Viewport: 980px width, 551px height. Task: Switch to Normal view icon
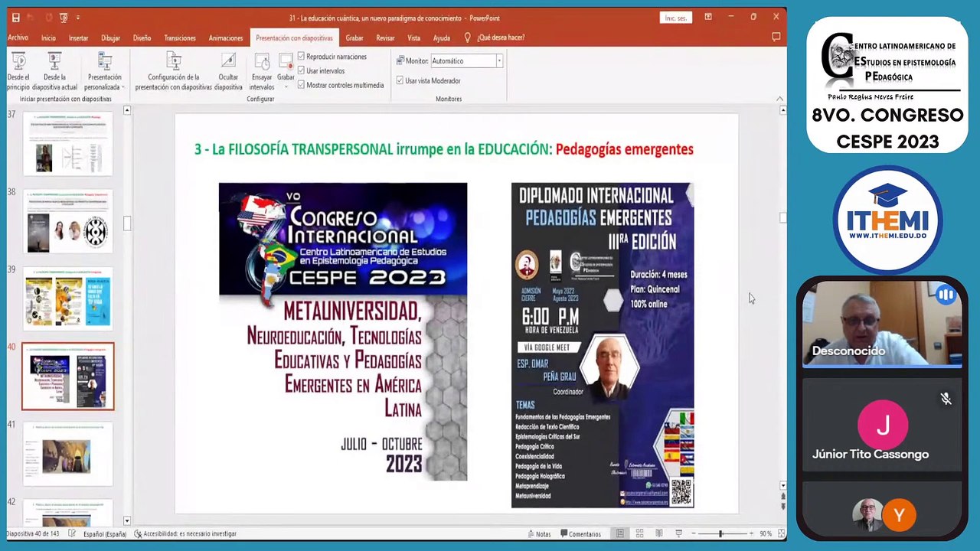620,533
